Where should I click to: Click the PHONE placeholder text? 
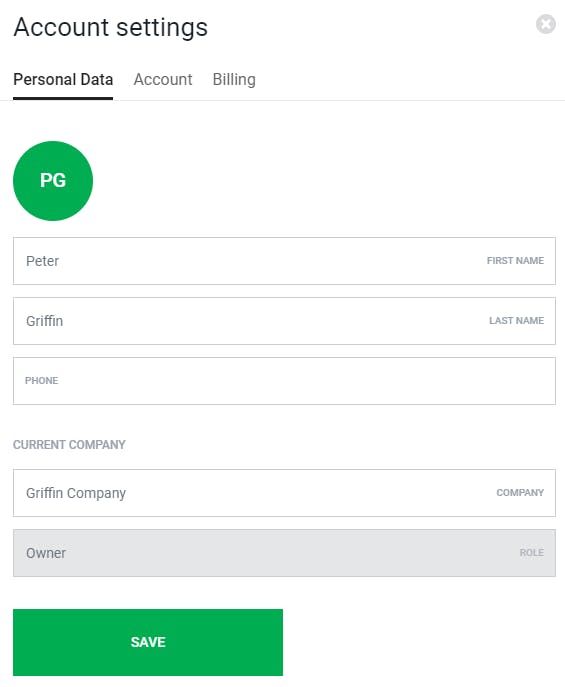click(42, 381)
